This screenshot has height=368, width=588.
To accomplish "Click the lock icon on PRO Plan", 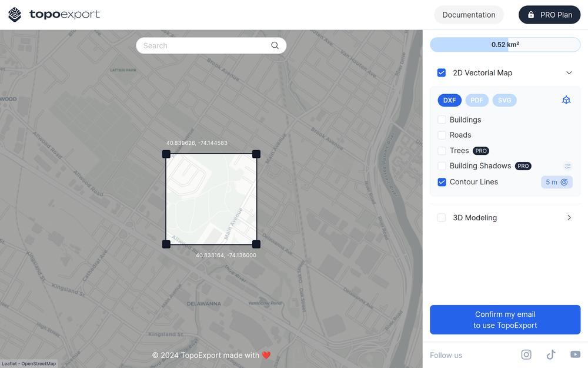I will coord(530,15).
